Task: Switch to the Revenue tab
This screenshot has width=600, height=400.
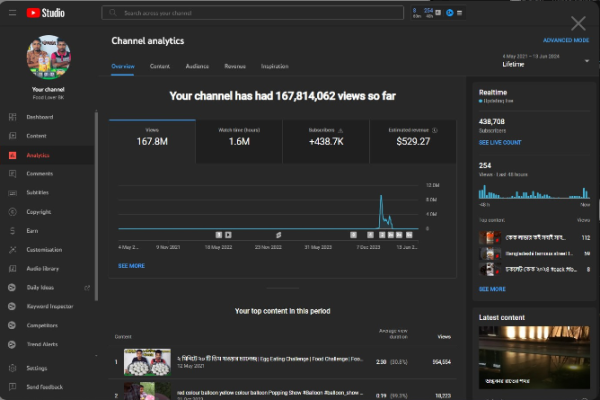Action: click(235, 66)
